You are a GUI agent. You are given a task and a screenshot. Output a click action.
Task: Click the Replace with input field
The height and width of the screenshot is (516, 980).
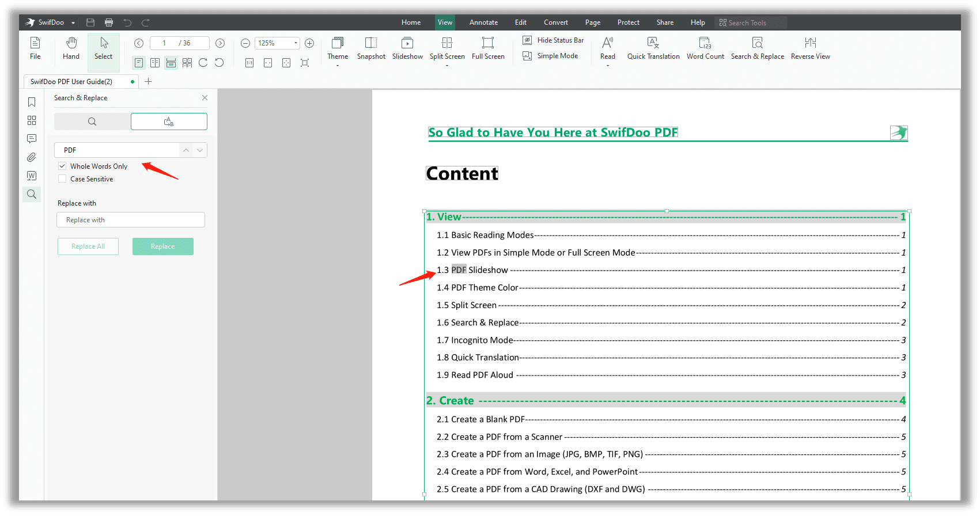[x=131, y=220]
